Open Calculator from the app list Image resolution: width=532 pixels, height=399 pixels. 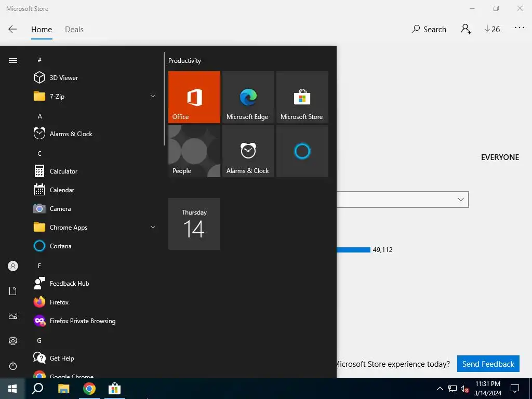(95, 171)
